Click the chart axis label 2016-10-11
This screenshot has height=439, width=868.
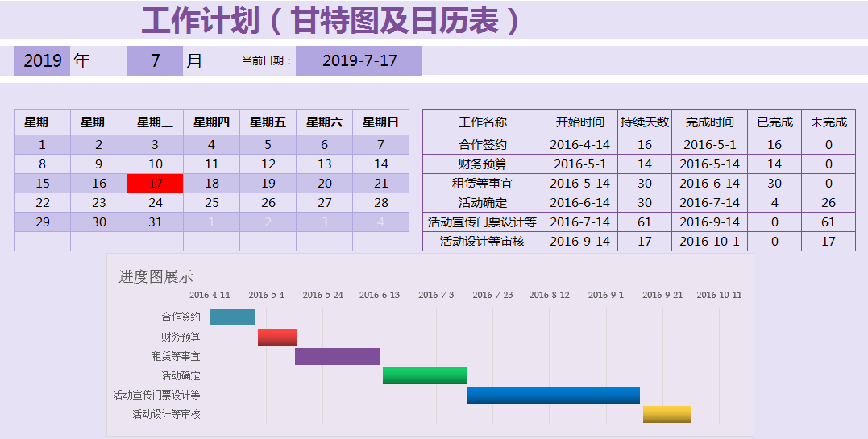[719, 295]
